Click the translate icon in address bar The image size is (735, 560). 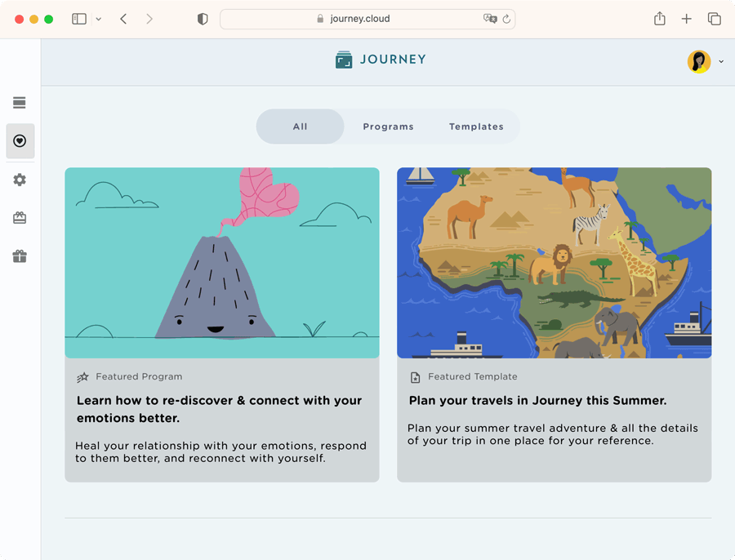[490, 19]
